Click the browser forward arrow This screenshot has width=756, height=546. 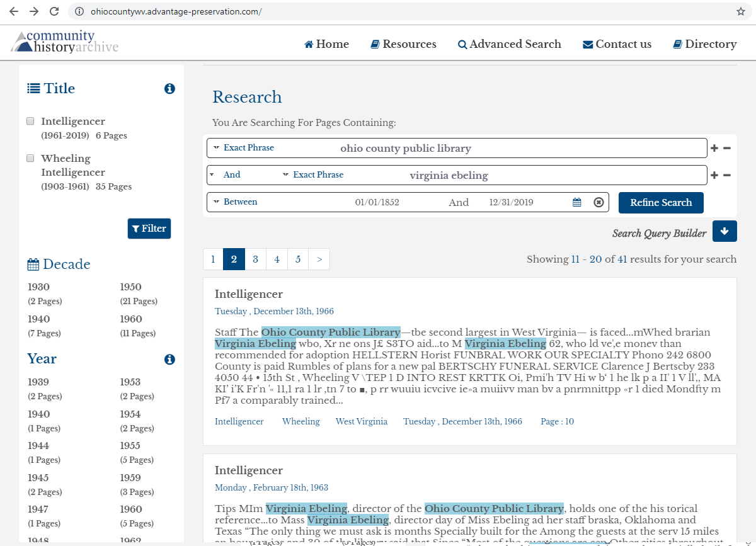[x=34, y=11]
